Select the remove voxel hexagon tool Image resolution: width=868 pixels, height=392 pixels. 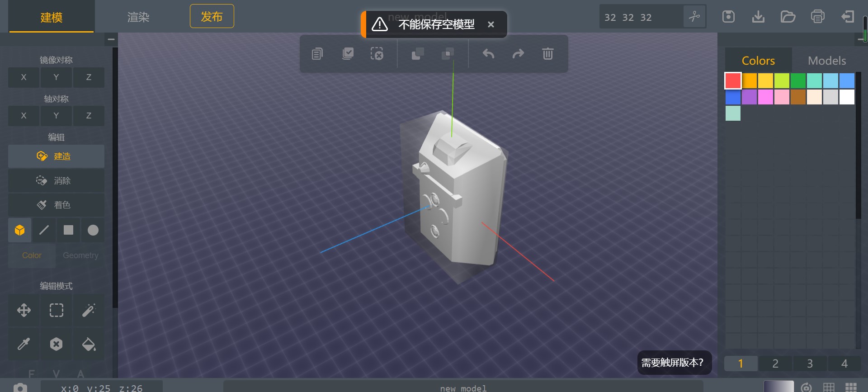[56, 344]
